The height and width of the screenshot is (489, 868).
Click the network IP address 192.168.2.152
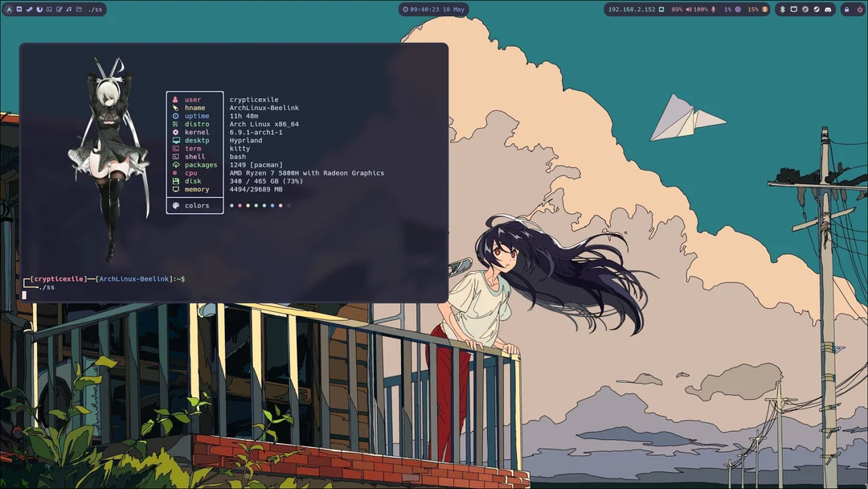pos(632,9)
